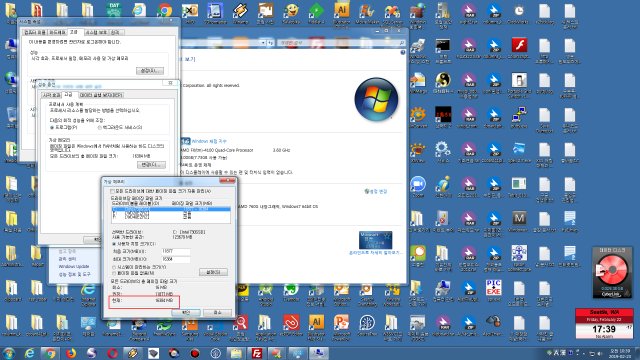Select the Adobe Illustrator icon on the desktop's top row
This screenshot has height=360, width=640.
(x=342, y=9)
